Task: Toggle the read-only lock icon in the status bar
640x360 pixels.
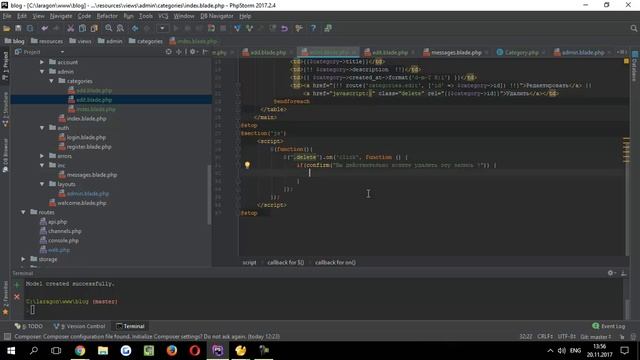Action: pos(622,337)
